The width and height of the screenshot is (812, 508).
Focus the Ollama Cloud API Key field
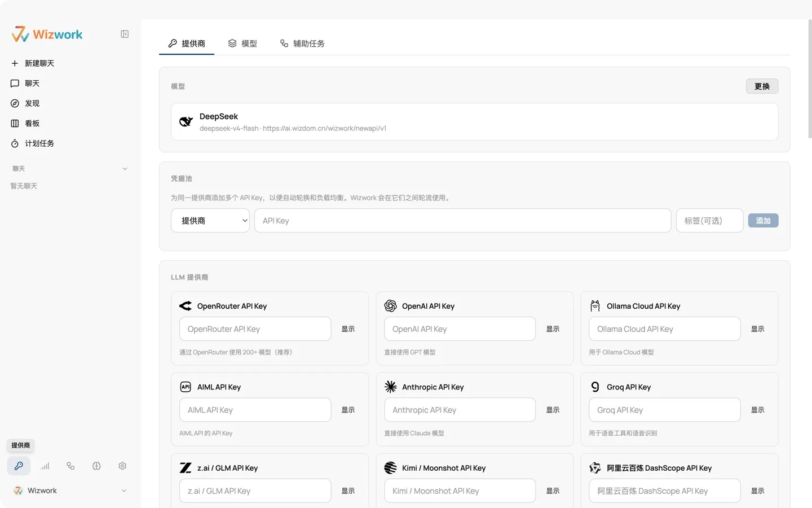(x=664, y=329)
